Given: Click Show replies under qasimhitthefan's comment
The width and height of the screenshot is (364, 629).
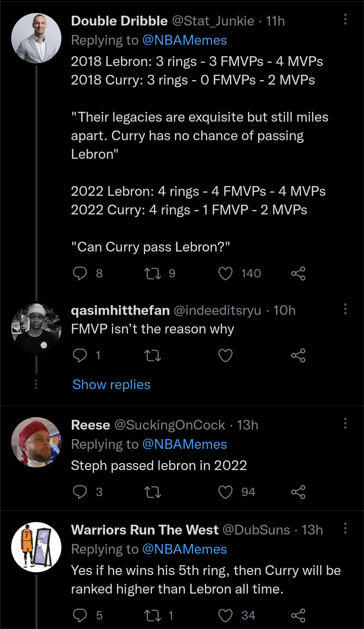Looking at the screenshot, I should click(111, 384).
